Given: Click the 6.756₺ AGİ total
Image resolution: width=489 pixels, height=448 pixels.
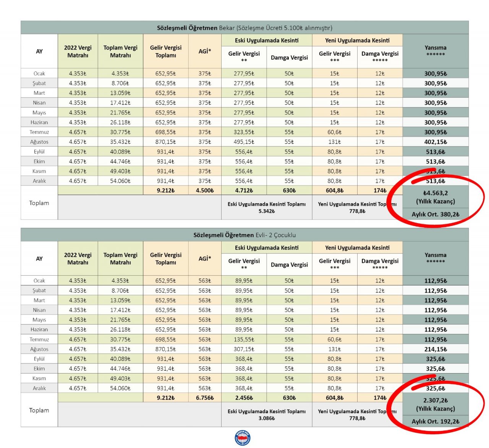Looking at the screenshot, I should [x=205, y=398].
